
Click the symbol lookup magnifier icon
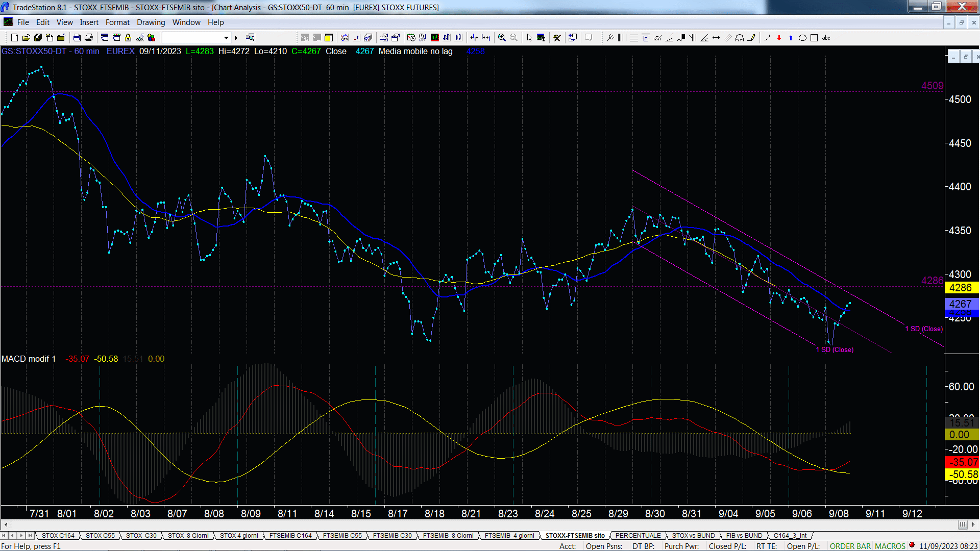coord(250,38)
